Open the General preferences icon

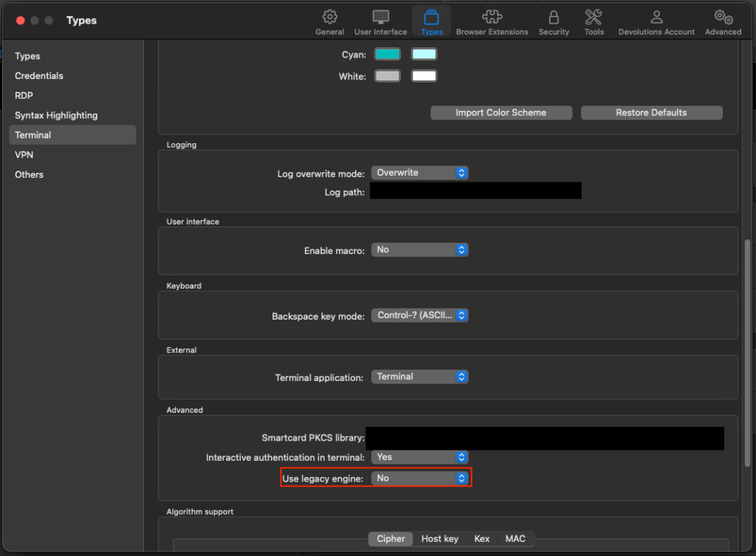point(329,18)
